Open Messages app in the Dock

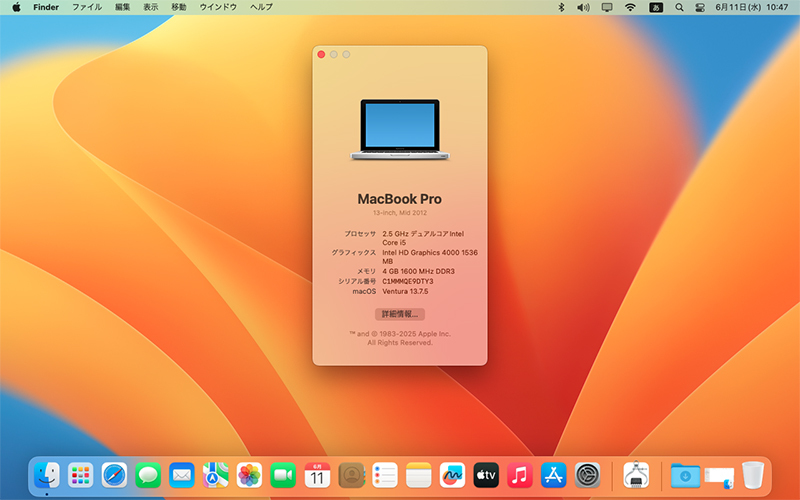click(148, 476)
